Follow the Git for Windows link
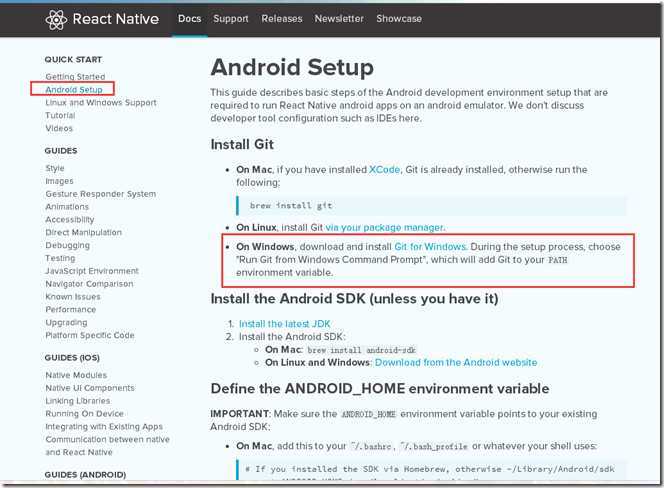 coord(430,247)
